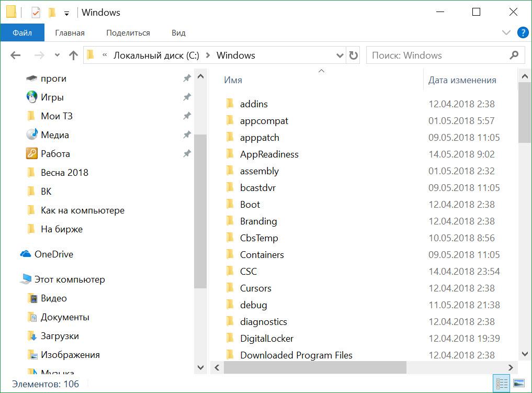Open the Help question mark icon
The height and width of the screenshot is (393, 532).
click(523, 32)
